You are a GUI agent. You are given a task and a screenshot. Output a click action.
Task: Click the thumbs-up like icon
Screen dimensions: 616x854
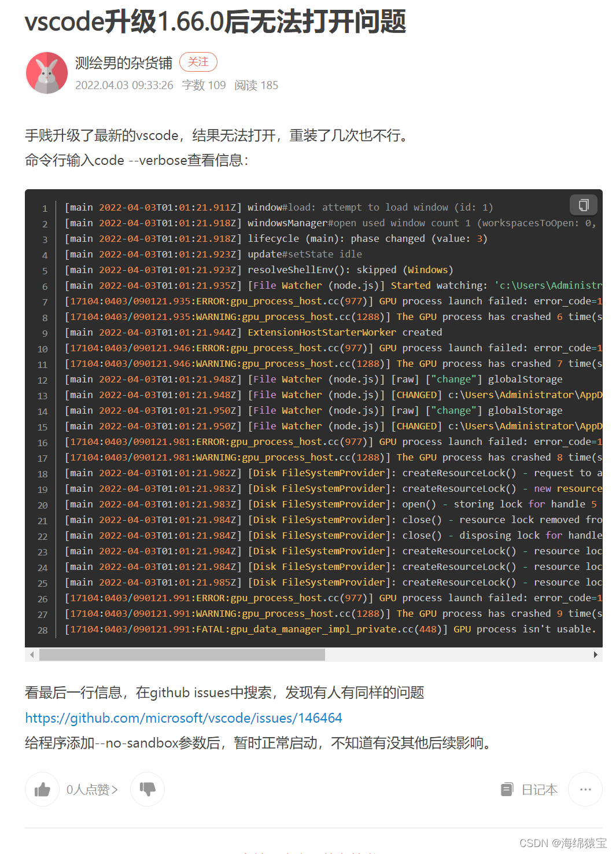coord(42,789)
